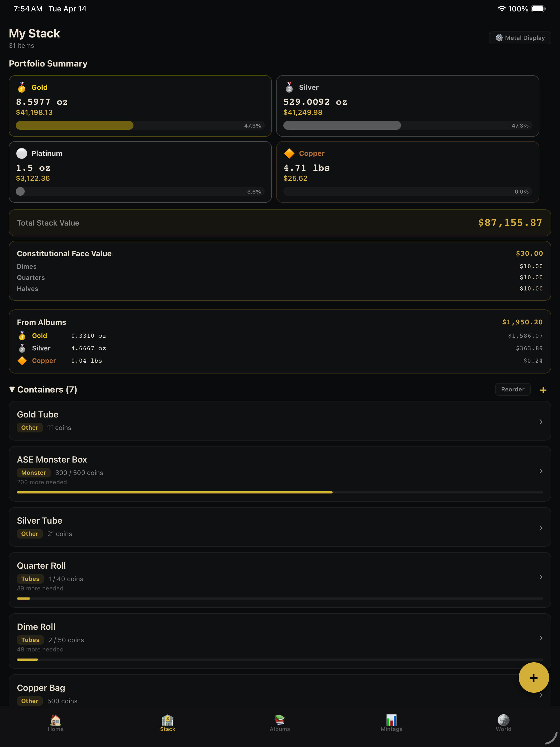
Task: Tap the gear icon in Metal Display
Action: (499, 38)
